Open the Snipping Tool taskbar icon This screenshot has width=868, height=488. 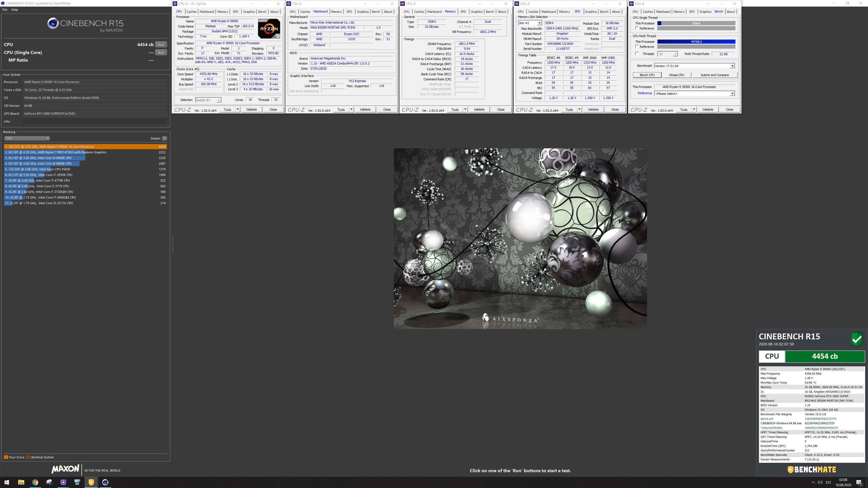(49, 482)
